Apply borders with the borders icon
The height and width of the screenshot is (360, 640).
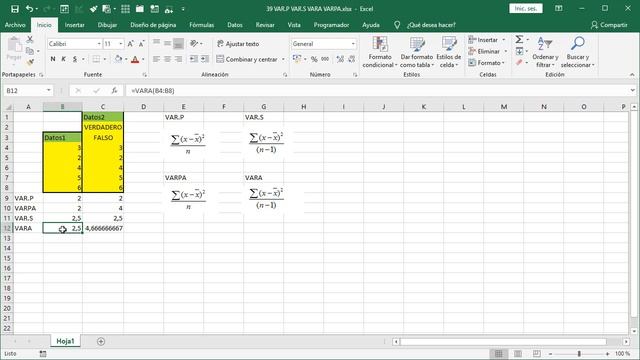point(96,59)
